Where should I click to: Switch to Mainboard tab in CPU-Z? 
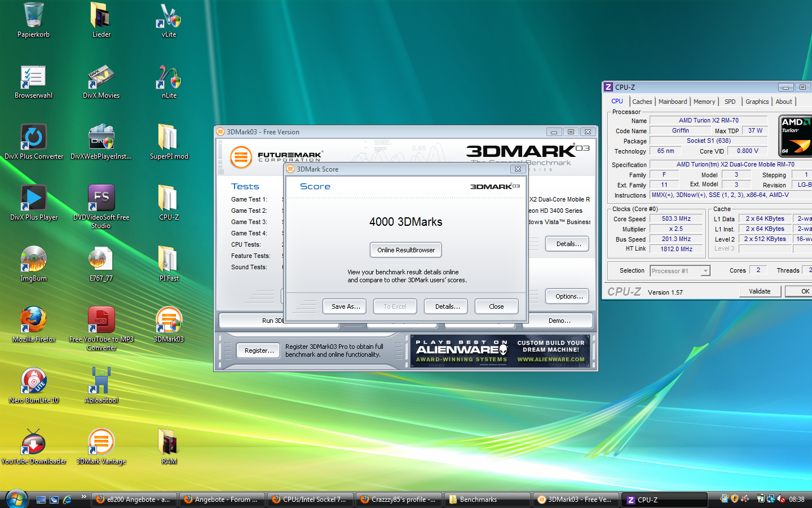(x=673, y=102)
